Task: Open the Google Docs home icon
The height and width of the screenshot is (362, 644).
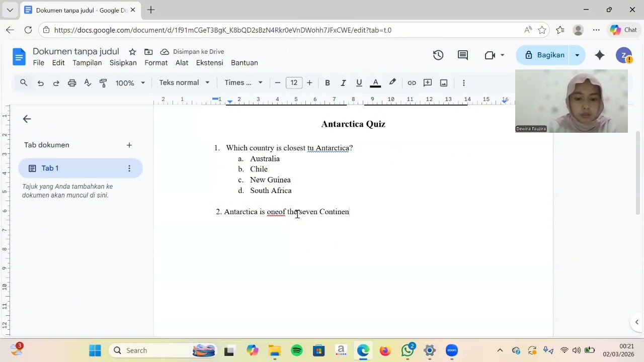Action: click(19, 57)
